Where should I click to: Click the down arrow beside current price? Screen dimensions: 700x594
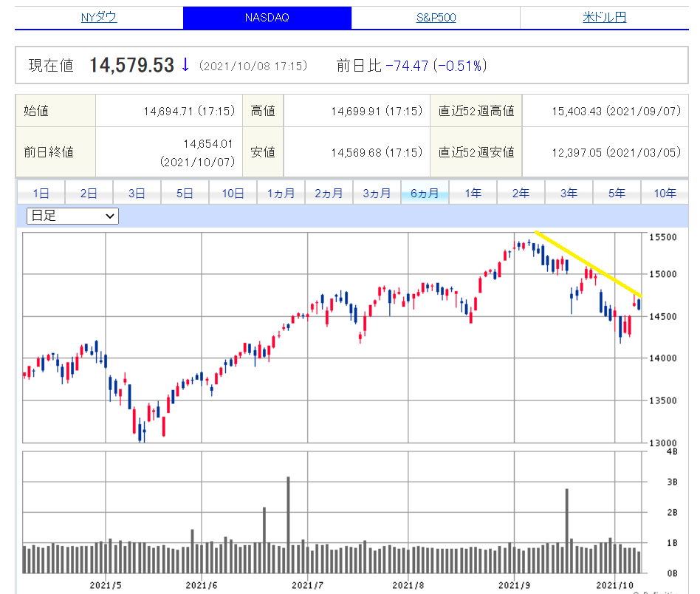click(x=185, y=65)
